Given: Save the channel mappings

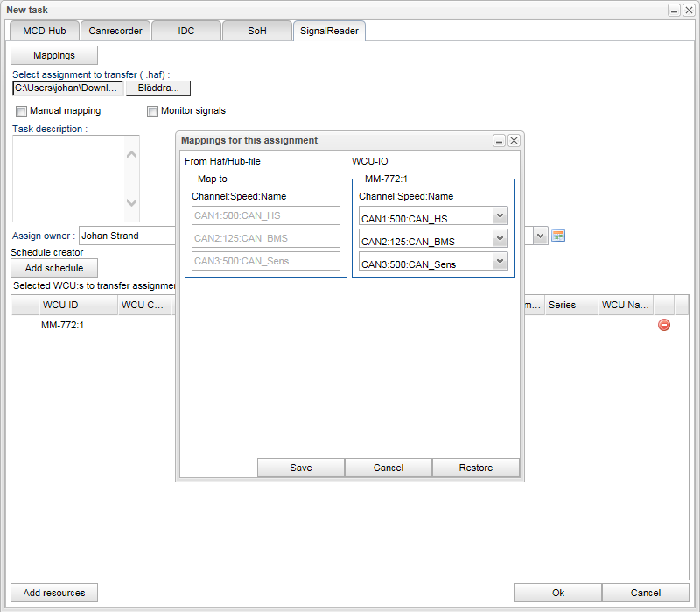Looking at the screenshot, I should coord(301,468).
